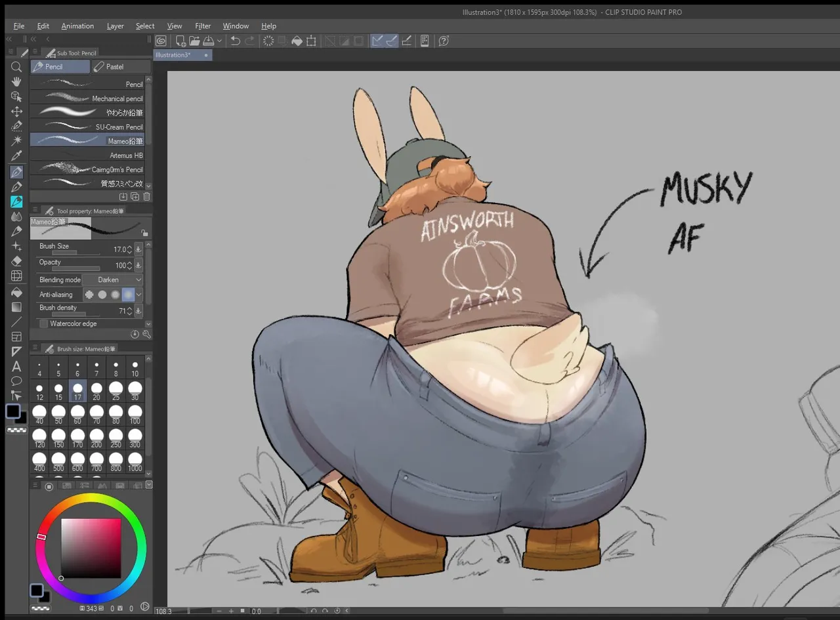The image size is (840, 620).
Task: Expand the save options dropdown arrow
Action: click(219, 41)
